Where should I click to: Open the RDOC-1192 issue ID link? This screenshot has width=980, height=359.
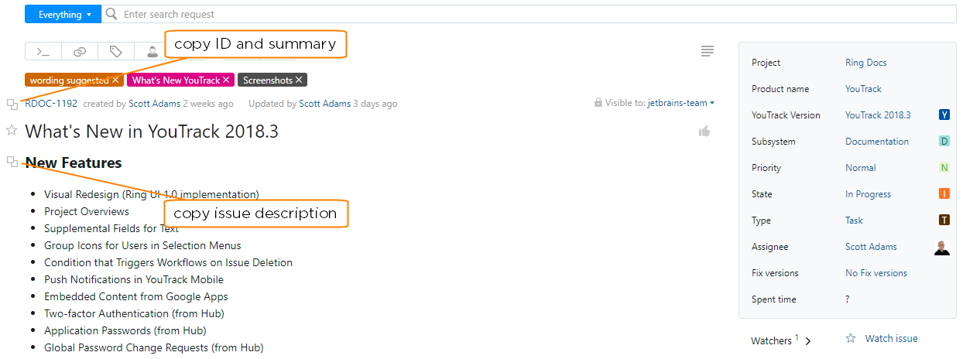pos(51,104)
